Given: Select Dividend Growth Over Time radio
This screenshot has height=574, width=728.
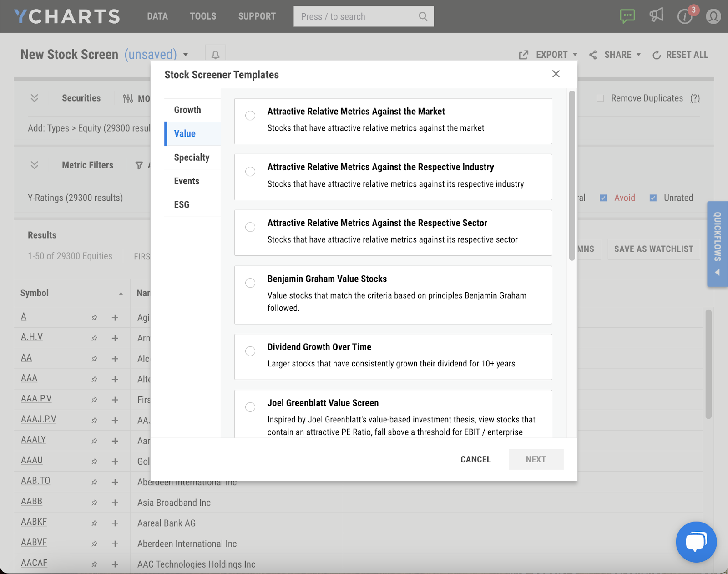Looking at the screenshot, I should 250,351.
